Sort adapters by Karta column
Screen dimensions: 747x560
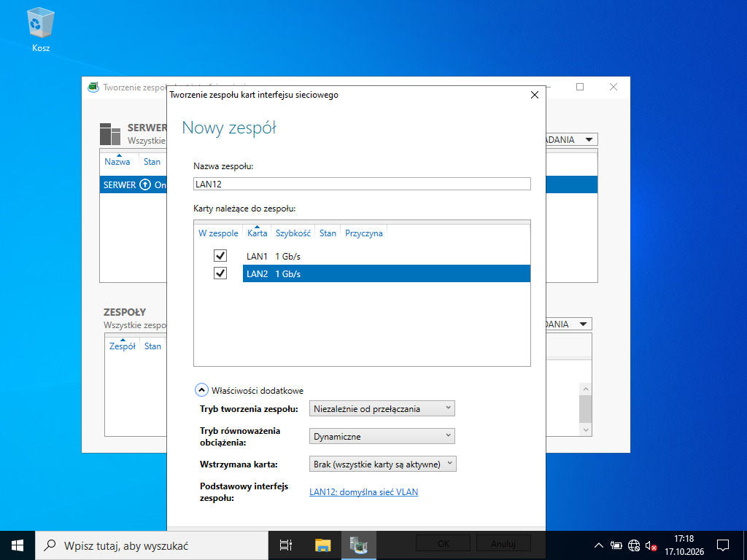pyautogui.click(x=258, y=233)
